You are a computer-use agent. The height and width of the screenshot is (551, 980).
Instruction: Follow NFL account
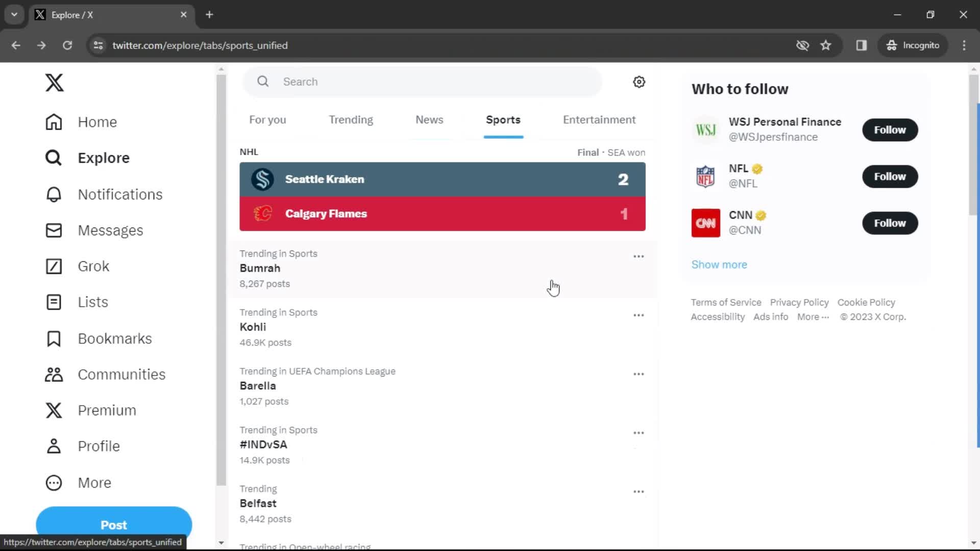point(889,176)
